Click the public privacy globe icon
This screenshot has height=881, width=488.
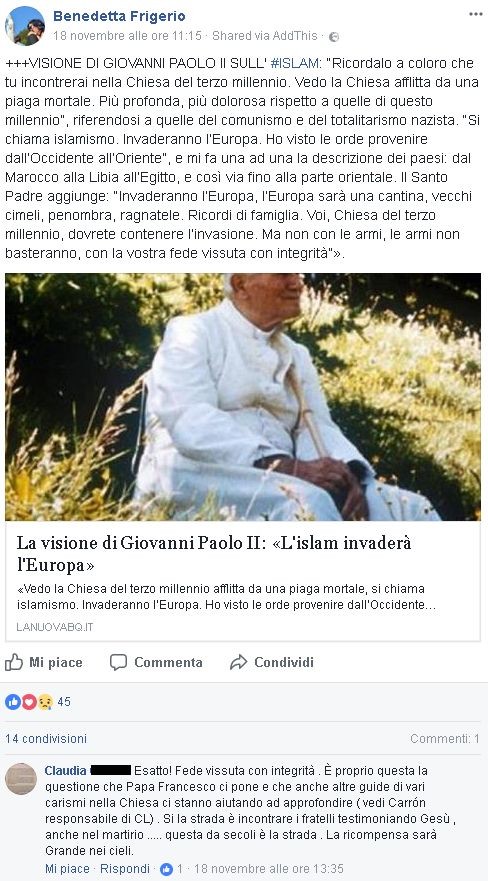334,37
